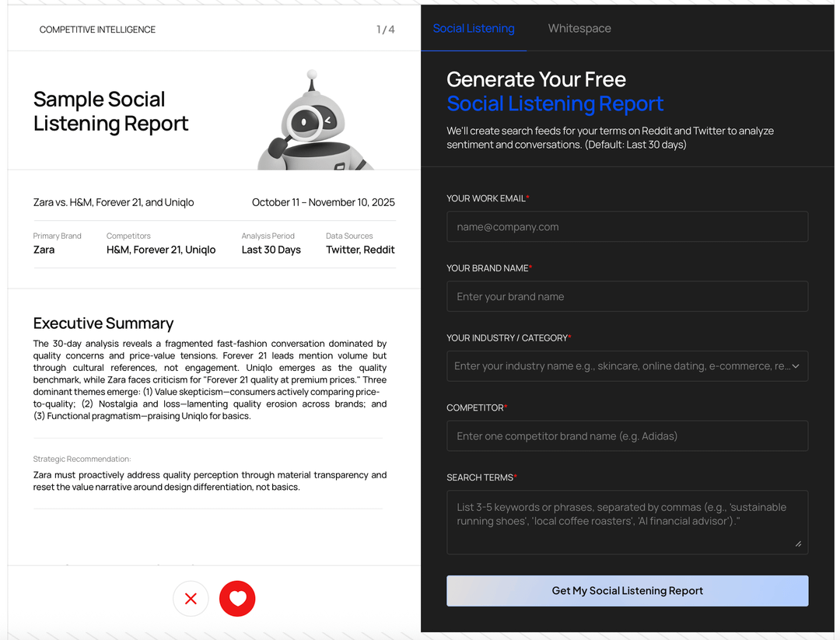Focus the brand name input field

click(628, 296)
